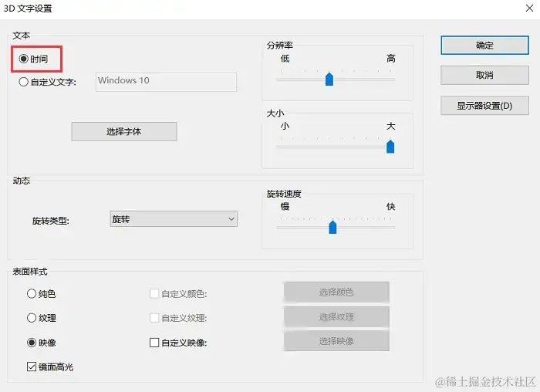This screenshot has width=540, height=392.
Task: Close the 3D 文字设置 dialog
Action: coord(530,8)
